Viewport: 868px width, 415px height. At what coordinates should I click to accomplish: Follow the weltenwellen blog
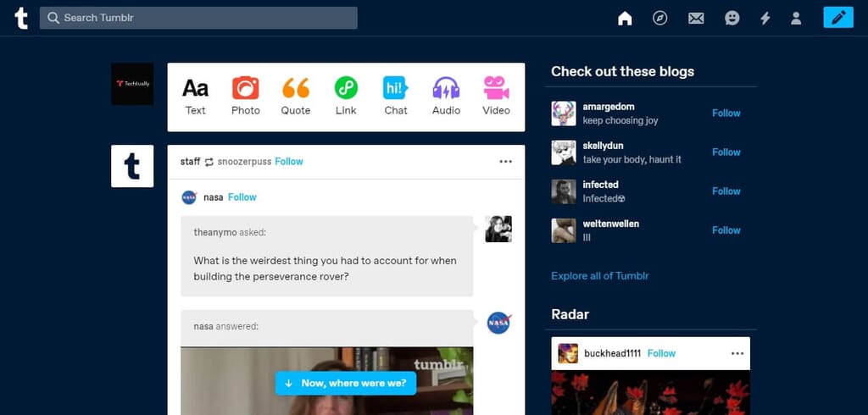[726, 230]
